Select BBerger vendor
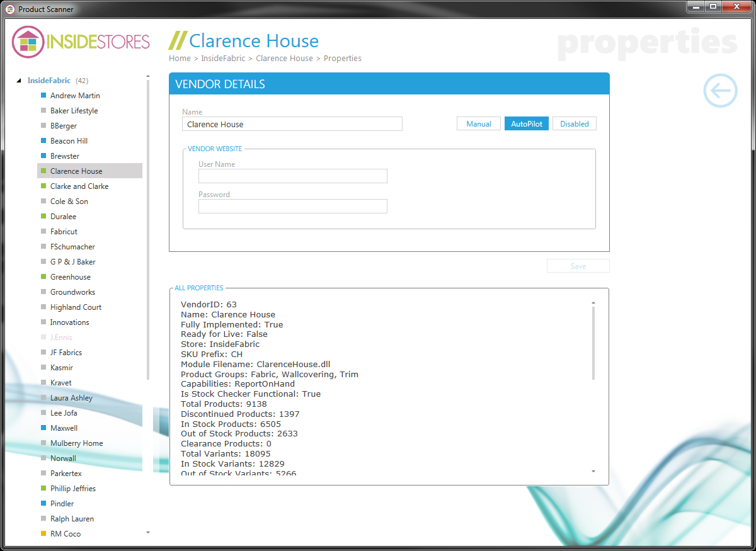Screen dimensions: 756x551 (64, 126)
